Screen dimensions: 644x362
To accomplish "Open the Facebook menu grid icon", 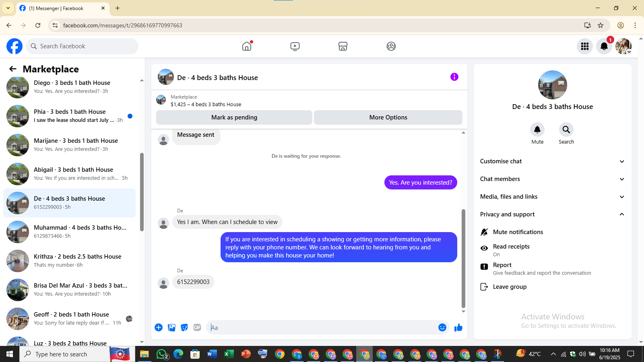I will click(x=585, y=46).
